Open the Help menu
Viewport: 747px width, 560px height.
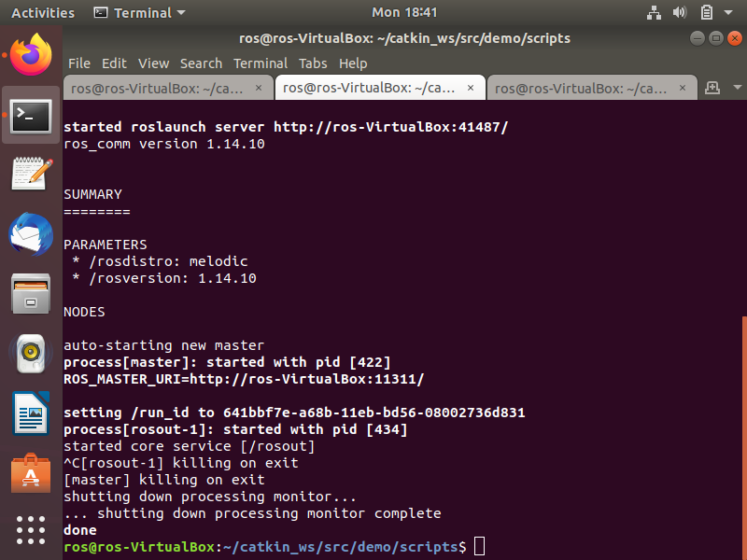(x=353, y=63)
